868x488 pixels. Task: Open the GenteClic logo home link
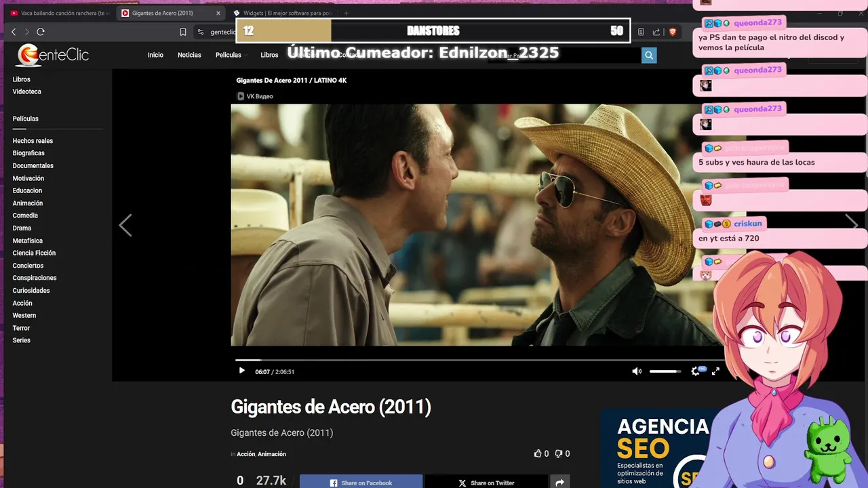point(53,56)
